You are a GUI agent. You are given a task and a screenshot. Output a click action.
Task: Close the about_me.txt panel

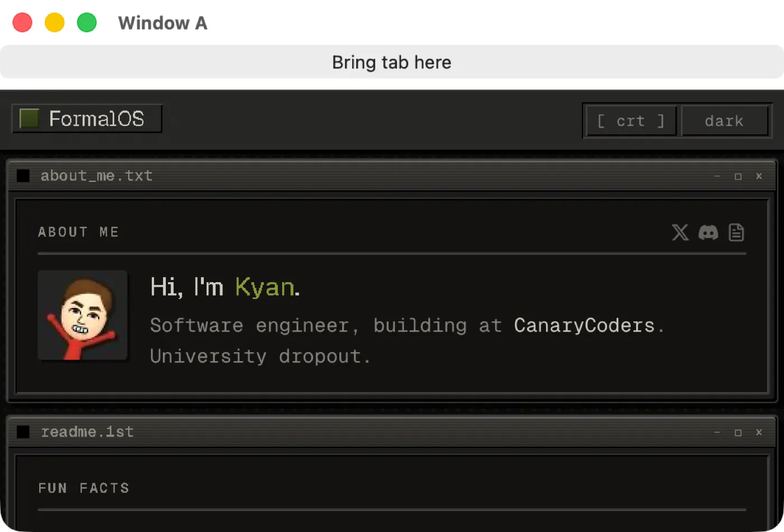click(759, 176)
